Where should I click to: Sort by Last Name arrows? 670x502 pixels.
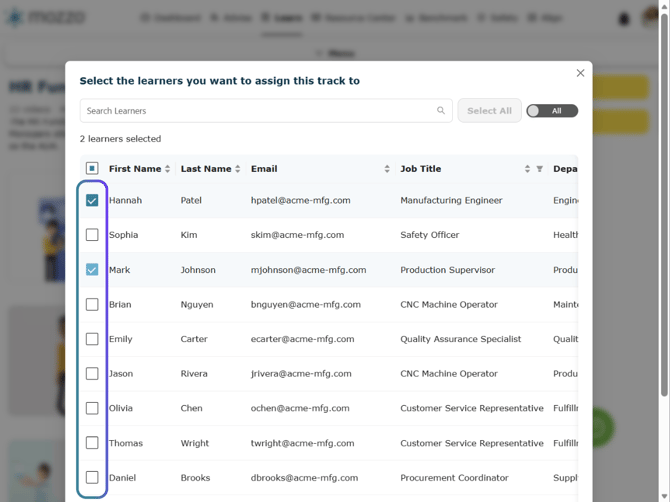click(238, 169)
